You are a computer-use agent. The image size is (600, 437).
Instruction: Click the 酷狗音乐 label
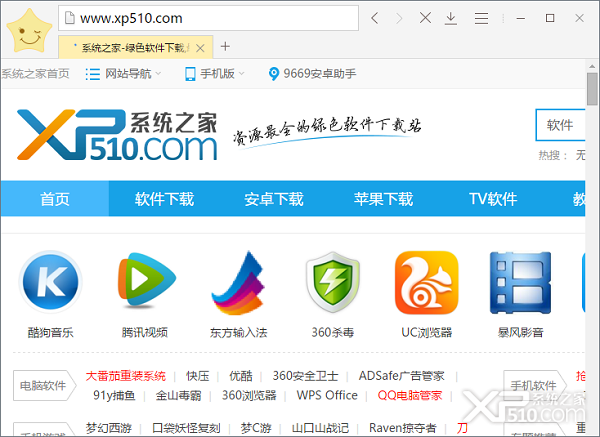pyautogui.click(x=51, y=332)
